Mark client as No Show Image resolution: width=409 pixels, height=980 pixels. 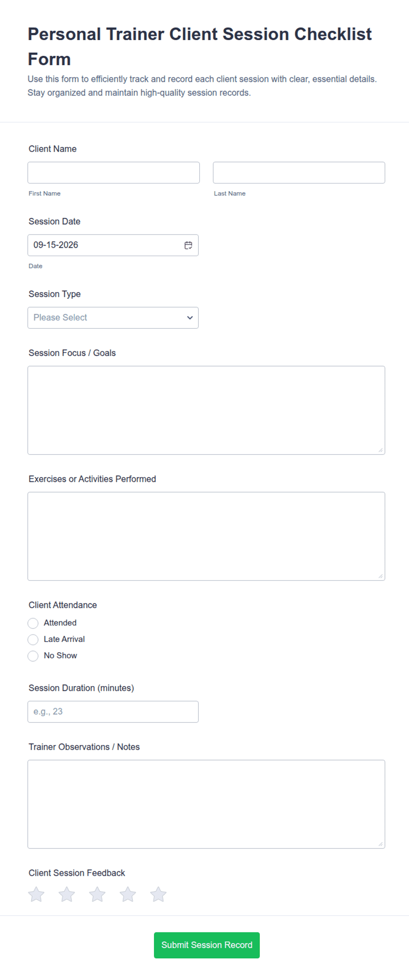[33, 656]
